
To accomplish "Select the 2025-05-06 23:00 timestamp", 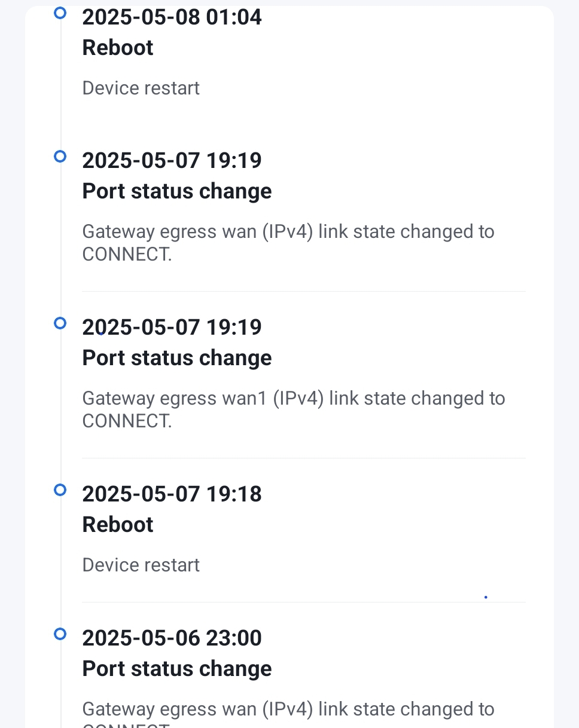I will point(172,638).
